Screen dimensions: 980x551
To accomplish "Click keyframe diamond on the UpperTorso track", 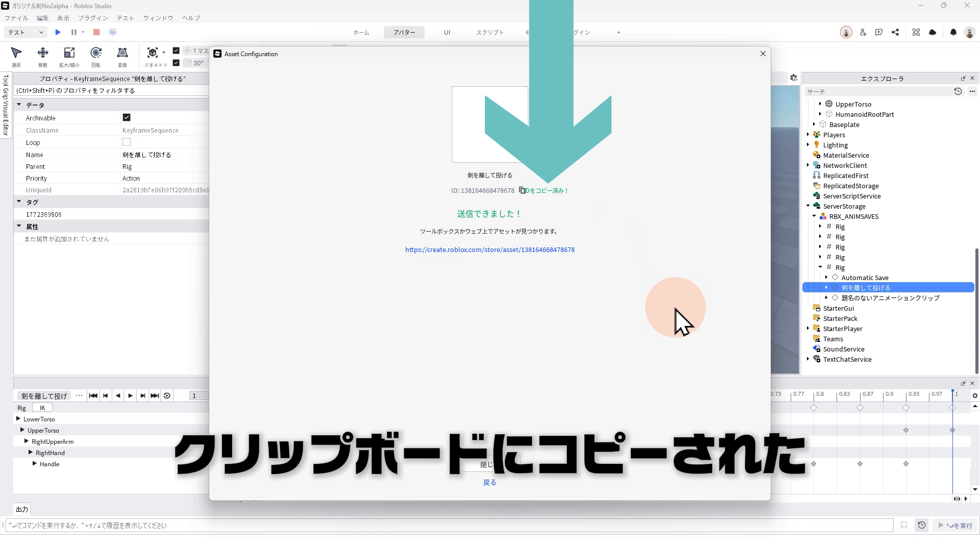I will pos(906,430).
